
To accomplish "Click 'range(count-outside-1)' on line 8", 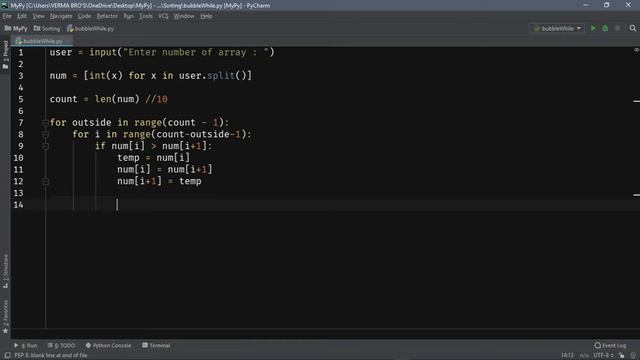I will click(184, 134).
